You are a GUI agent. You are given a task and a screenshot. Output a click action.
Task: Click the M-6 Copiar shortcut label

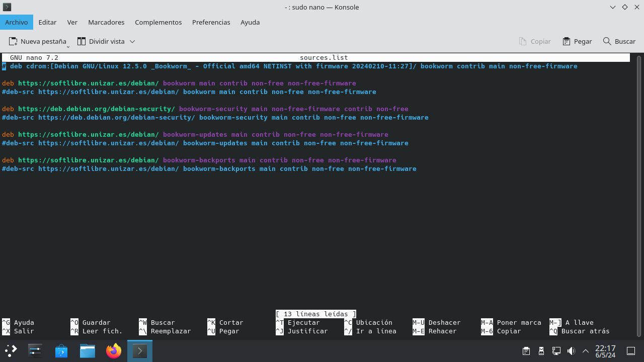[501, 331]
